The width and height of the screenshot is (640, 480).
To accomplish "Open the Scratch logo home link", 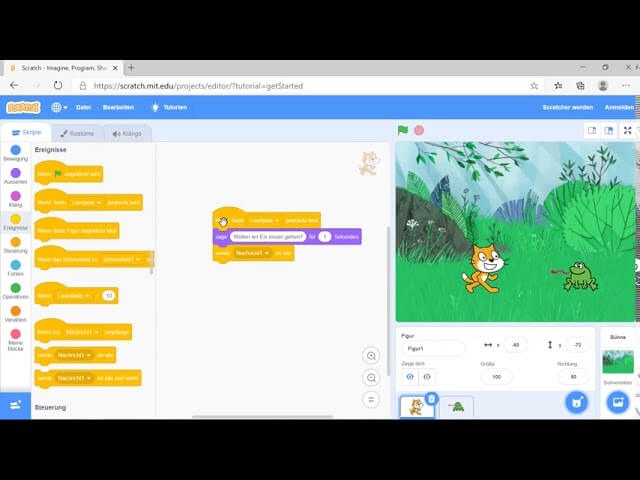I will [x=23, y=107].
